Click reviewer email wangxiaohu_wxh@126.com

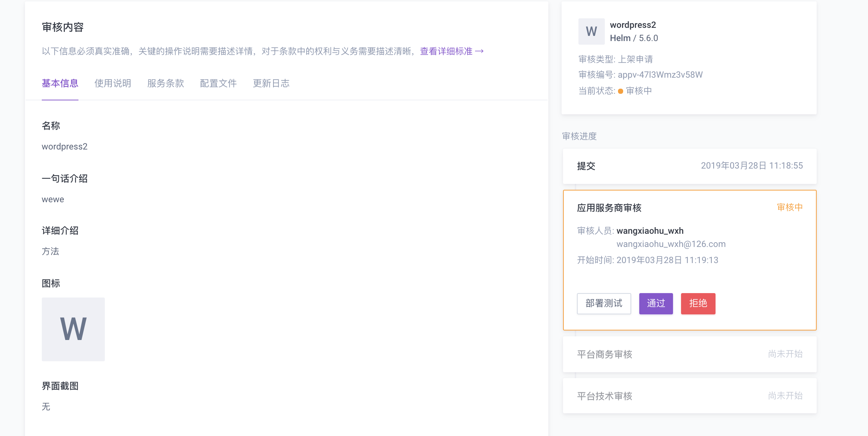(671, 244)
